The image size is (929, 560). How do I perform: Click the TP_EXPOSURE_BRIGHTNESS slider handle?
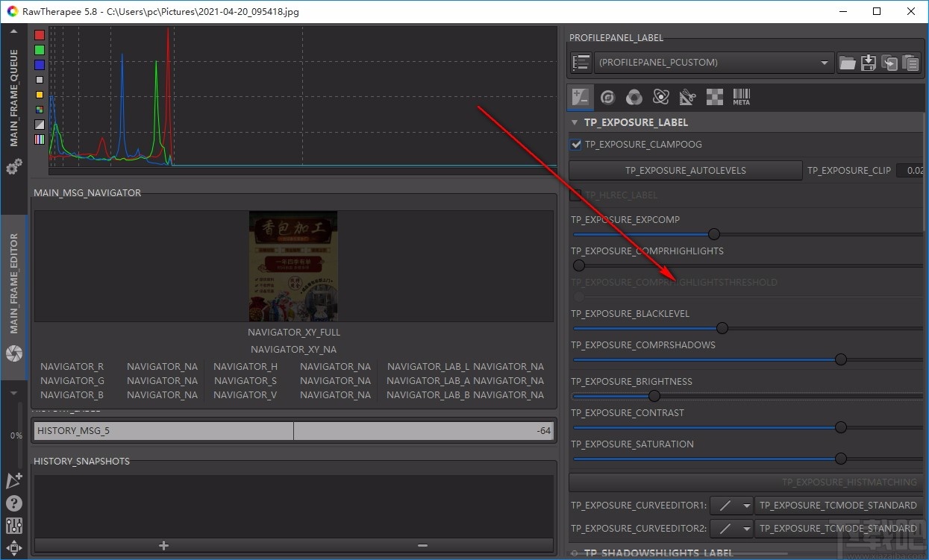coord(654,396)
